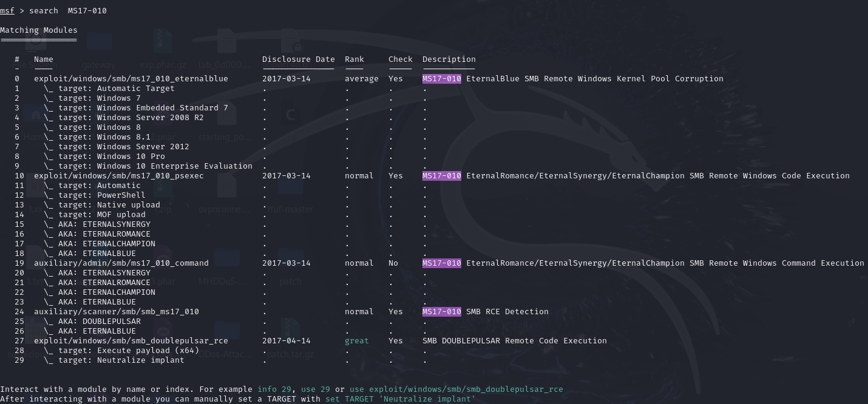Click the 'info 29' example command
The height and width of the screenshot is (404, 868).
click(x=276, y=389)
